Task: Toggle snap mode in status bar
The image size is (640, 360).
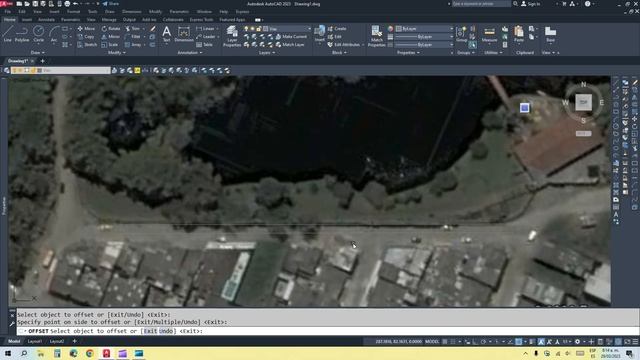Action: (453, 342)
